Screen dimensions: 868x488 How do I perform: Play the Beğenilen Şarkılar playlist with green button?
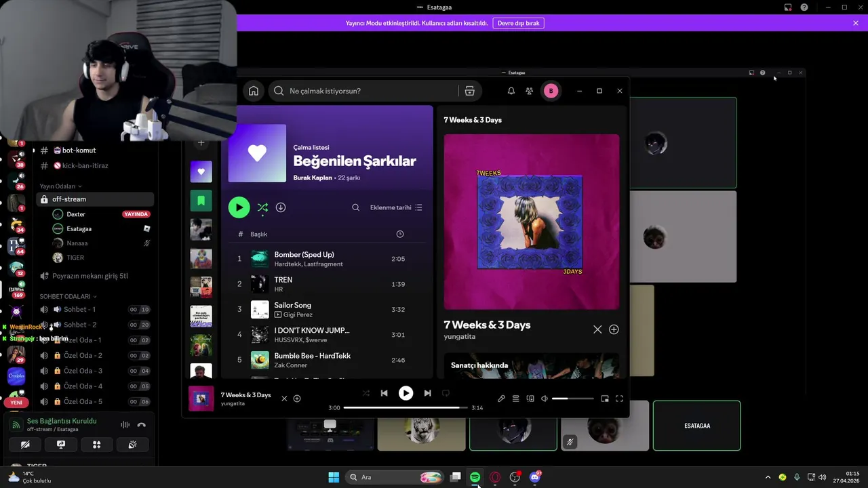[x=239, y=207]
